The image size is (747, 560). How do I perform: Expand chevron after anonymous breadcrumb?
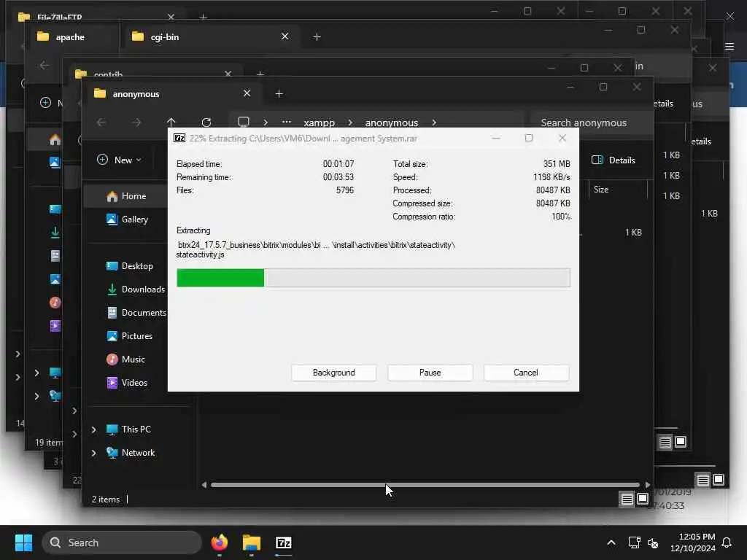tap(434, 122)
